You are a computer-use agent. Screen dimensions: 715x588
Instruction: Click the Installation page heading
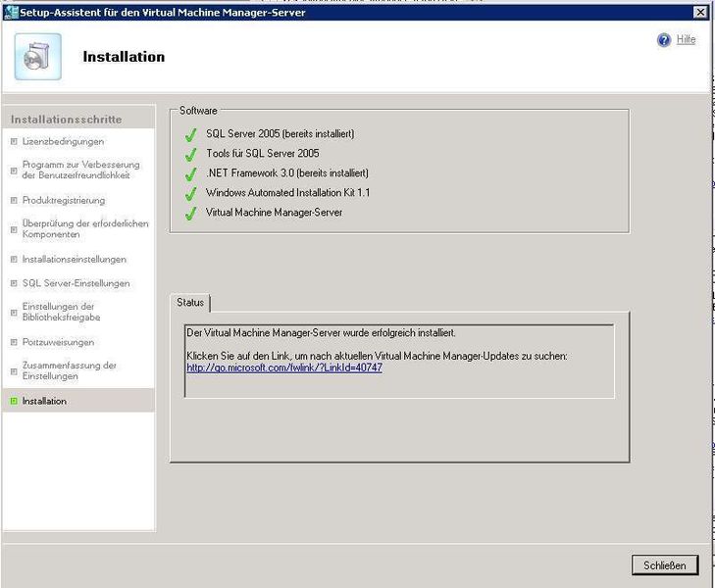pos(124,57)
